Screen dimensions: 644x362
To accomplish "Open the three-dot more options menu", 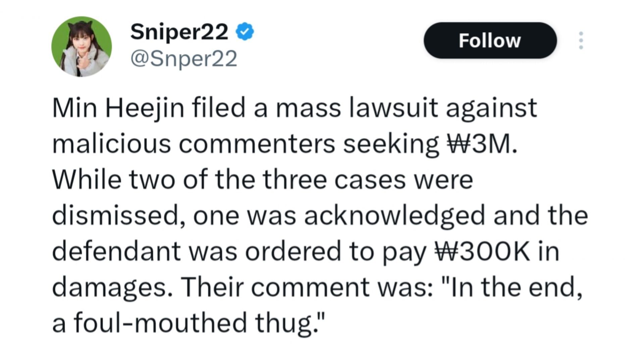I will (581, 41).
